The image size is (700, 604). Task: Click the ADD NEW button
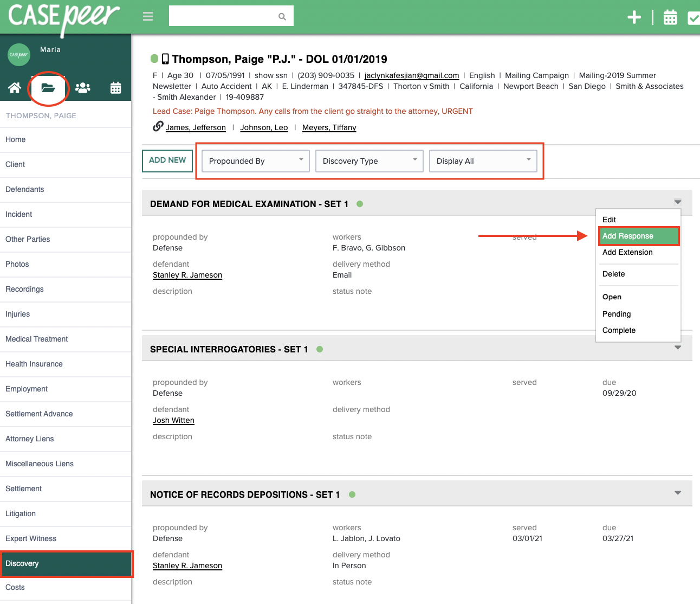(x=167, y=160)
